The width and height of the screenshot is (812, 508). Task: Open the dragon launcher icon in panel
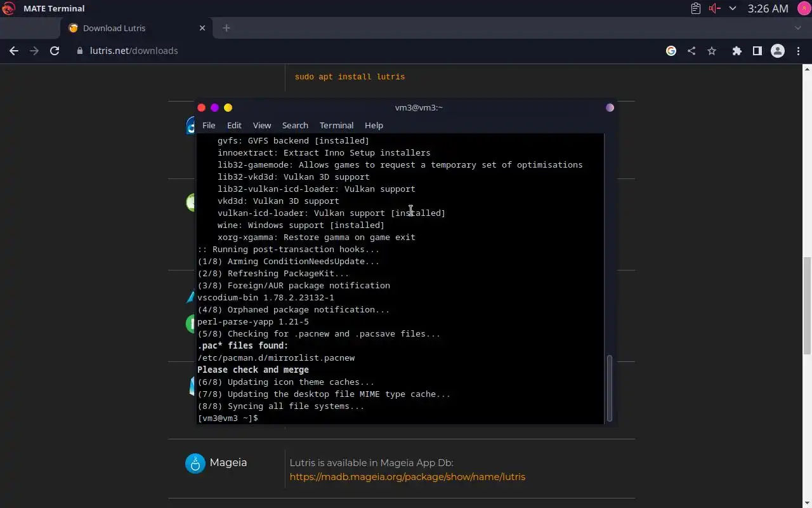point(9,8)
